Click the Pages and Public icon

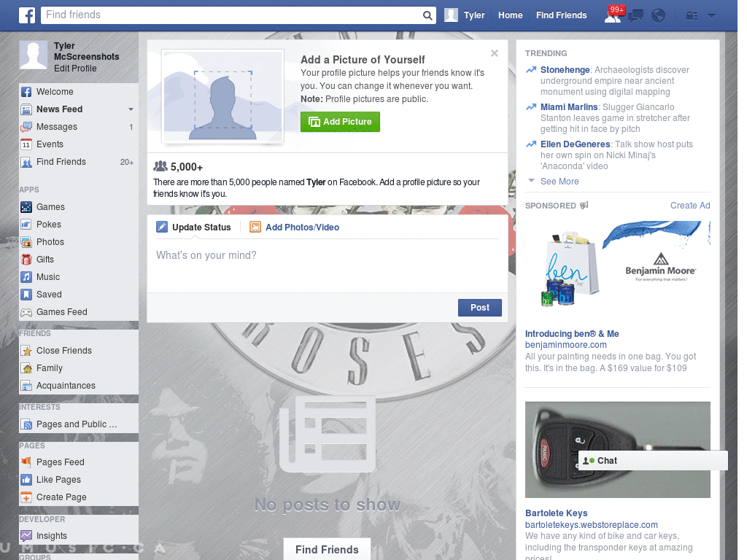pyautogui.click(x=26, y=424)
